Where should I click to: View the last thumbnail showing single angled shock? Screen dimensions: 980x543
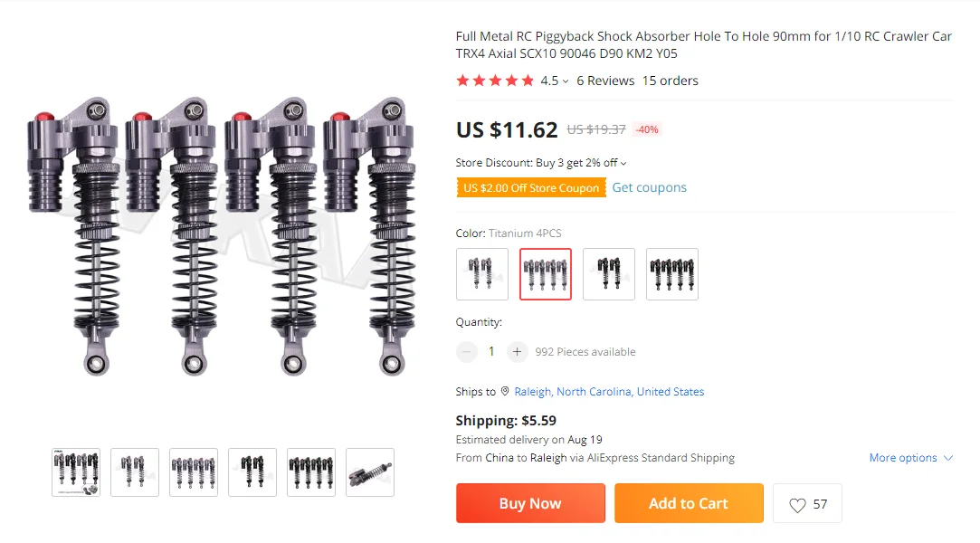(370, 472)
